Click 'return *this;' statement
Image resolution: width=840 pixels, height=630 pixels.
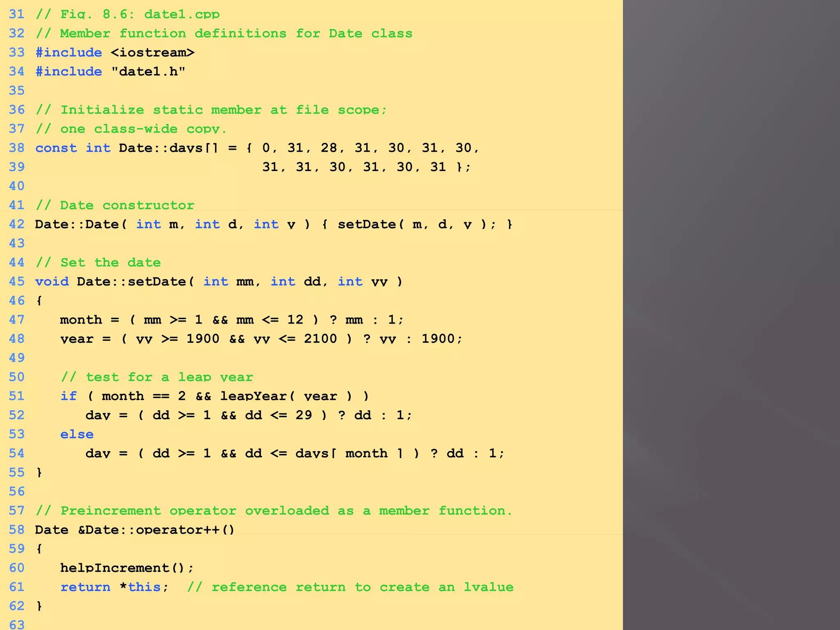coord(114,587)
